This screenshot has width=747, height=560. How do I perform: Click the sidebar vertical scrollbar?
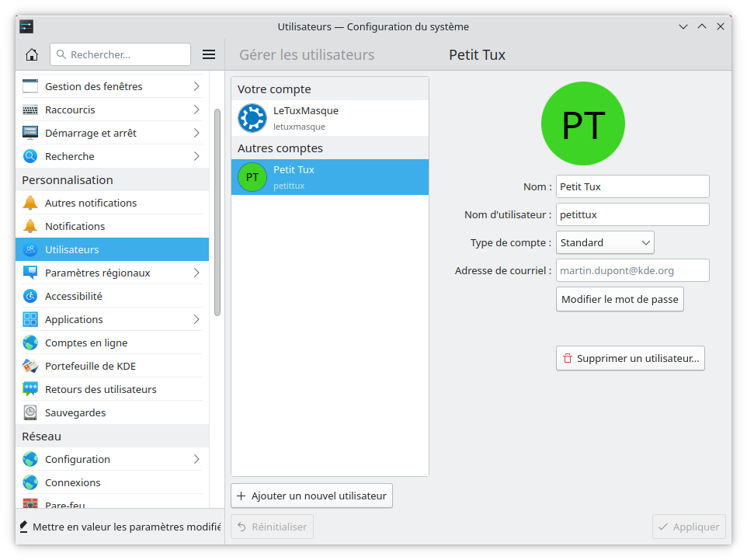coord(217,212)
